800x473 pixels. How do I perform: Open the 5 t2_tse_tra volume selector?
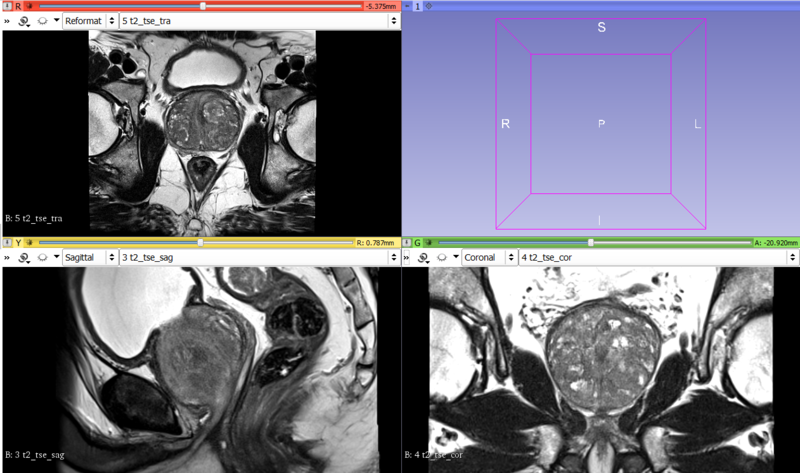259,21
